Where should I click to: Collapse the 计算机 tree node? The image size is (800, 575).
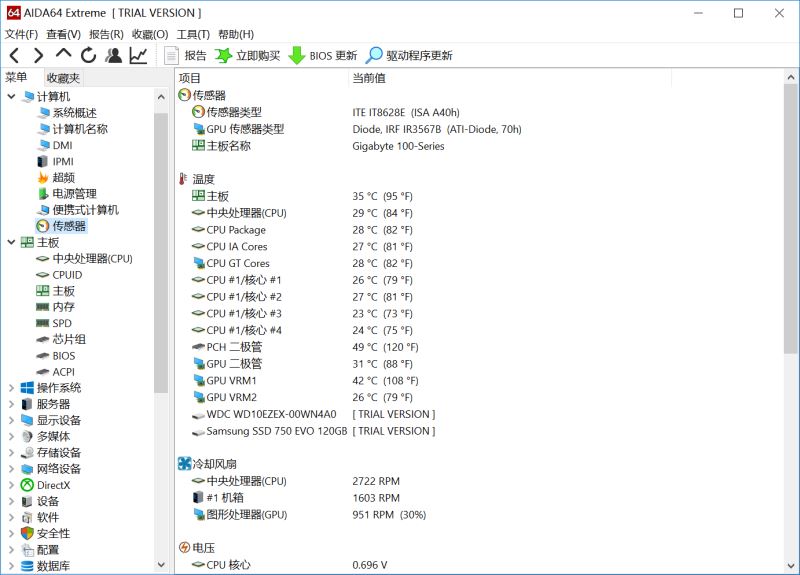[x=11, y=96]
